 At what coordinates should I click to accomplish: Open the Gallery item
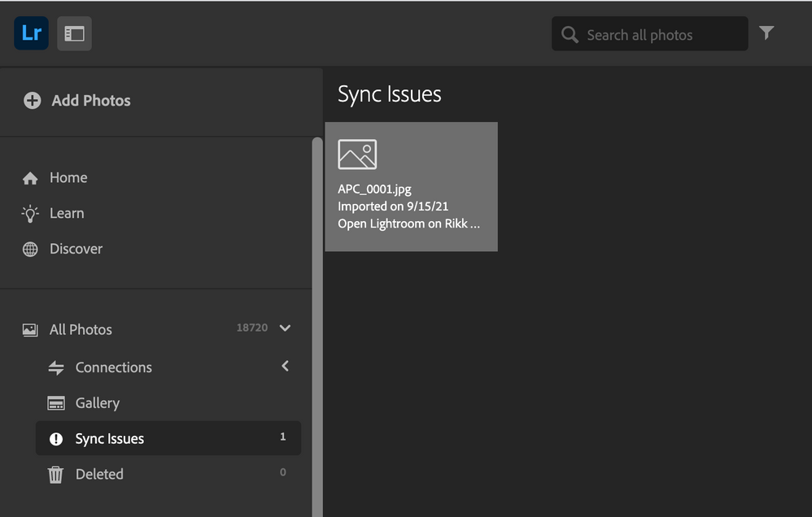click(97, 403)
